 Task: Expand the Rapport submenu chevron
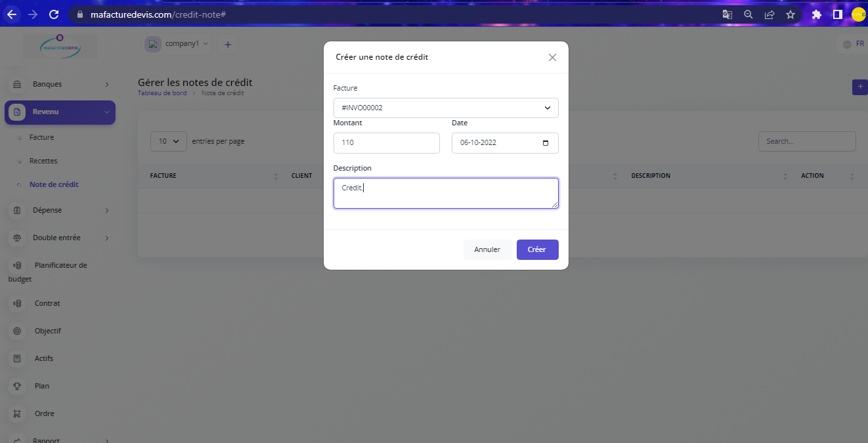coord(107,440)
